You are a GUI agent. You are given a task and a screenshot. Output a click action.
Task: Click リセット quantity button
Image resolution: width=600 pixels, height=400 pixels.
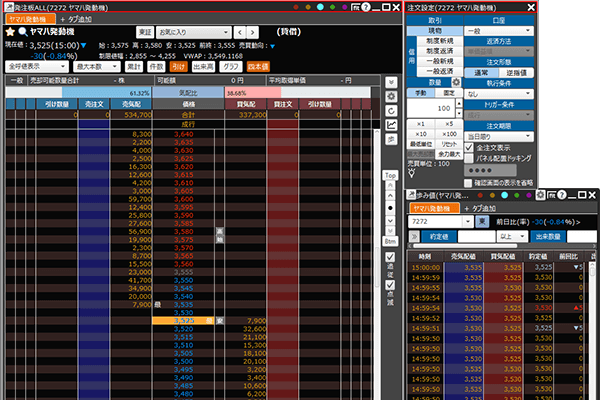pos(449,144)
